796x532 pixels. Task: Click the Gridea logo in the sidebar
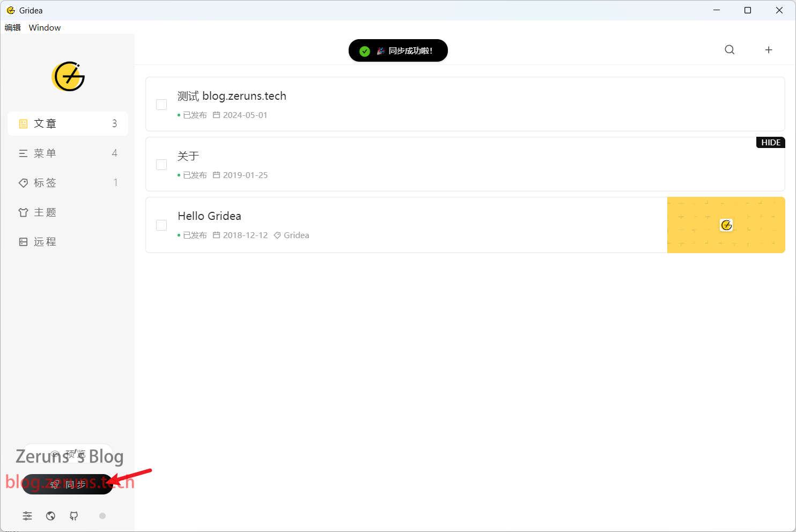[68, 76]
